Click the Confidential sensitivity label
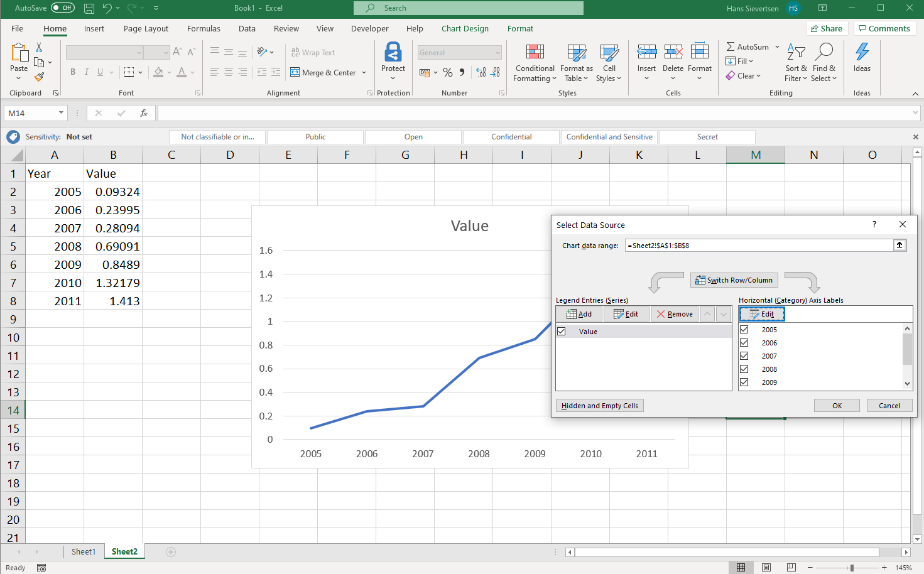 click(x=511, y=137)
